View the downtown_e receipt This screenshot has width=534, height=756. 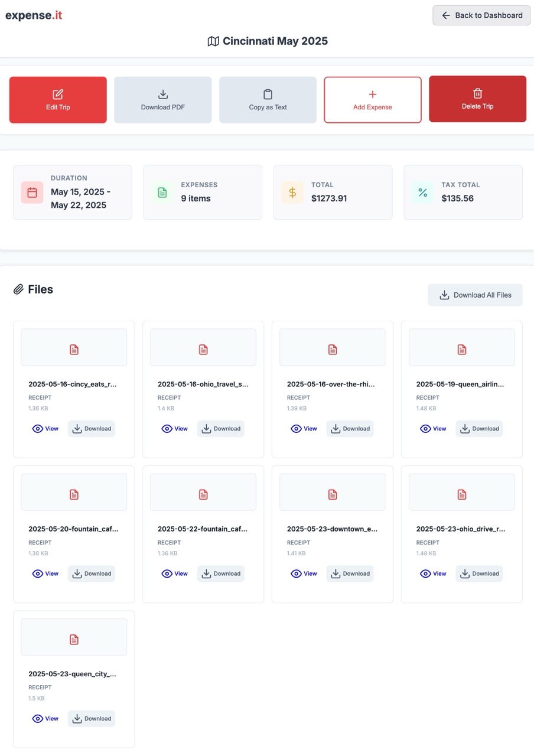tap(304, 573)
